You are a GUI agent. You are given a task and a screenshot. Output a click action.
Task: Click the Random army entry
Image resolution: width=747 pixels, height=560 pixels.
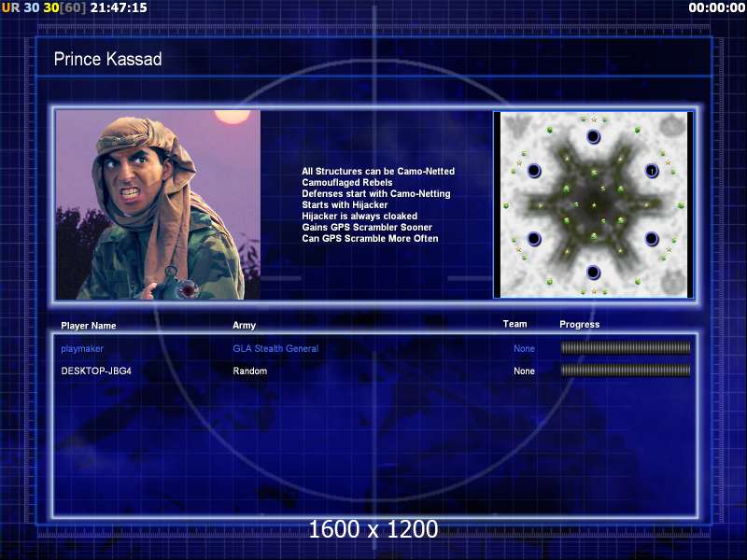(x=249, y=371)
